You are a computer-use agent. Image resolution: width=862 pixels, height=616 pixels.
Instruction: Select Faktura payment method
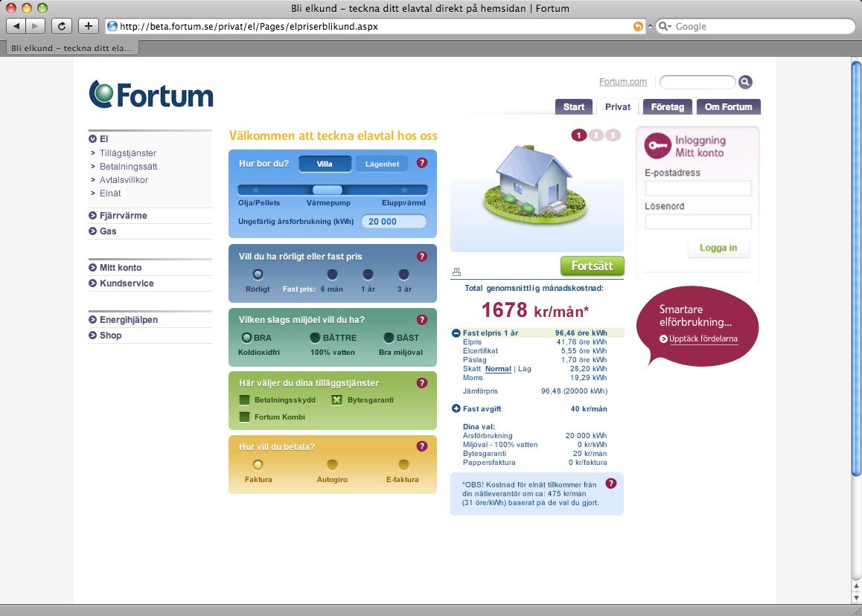[258, 465]
